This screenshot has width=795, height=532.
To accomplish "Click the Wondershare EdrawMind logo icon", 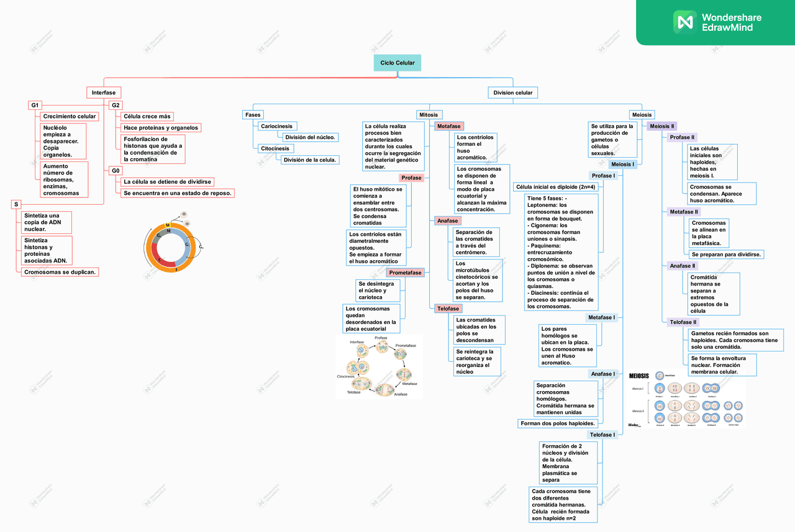I will coord(685,22).
